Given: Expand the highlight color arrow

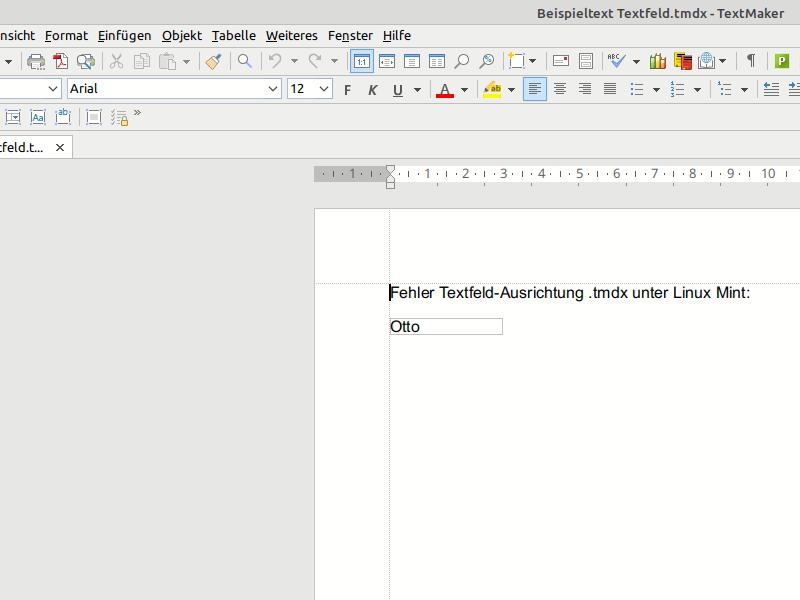Looking at the screenshot, I should coord(511,90).
